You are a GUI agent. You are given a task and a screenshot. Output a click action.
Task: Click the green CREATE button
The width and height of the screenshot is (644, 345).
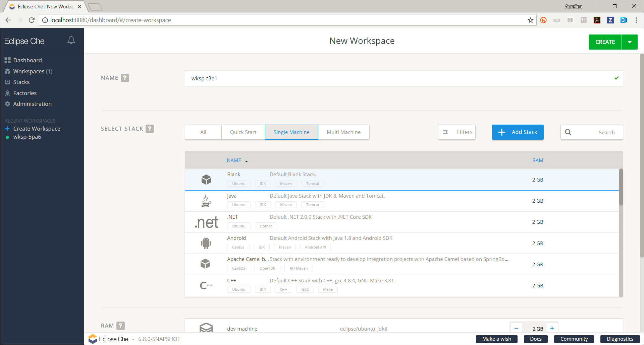click(x=605, y=42)
